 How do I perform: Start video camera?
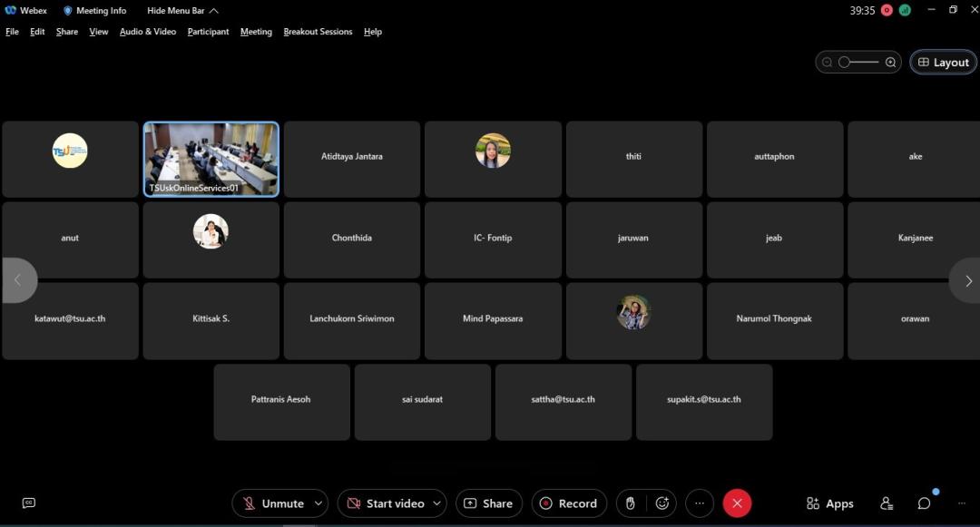coord(386,503)
